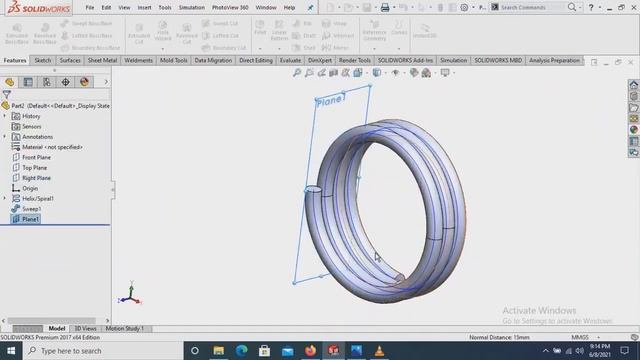Viewport: 640px width, 360px height.
Task: Click the Linear Pattern tool
Action: (279, 30)
